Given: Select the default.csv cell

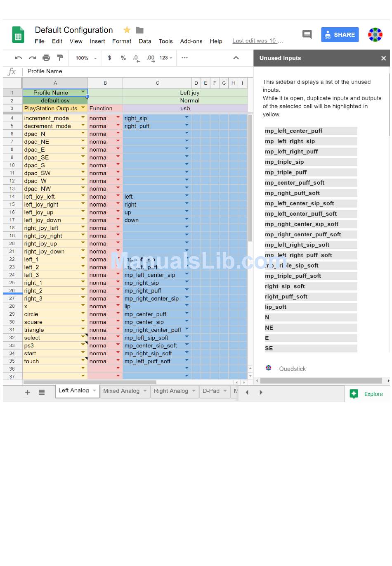Looking at the screenshot, I should (55, 100).
